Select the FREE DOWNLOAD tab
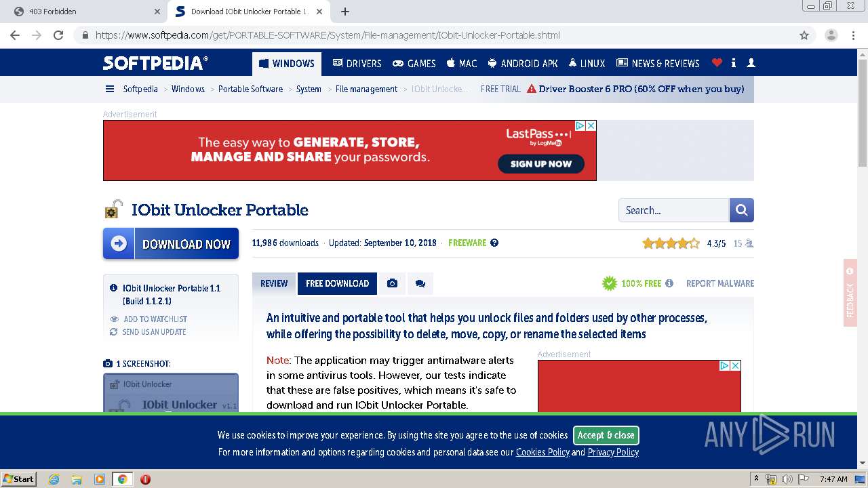Screen dimensions: 868x488 pyautogui.click(x=337, y=283)
